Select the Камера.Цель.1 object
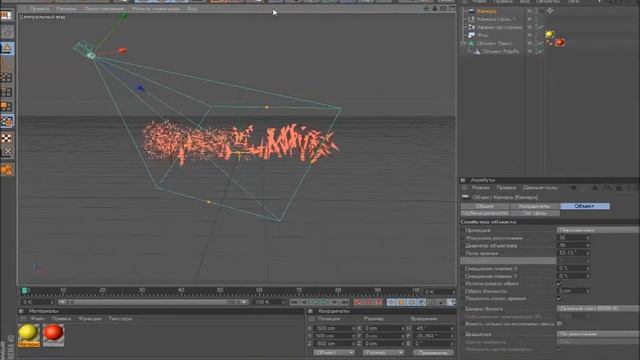This screenshot has width=640, height=360. [496, 19]
